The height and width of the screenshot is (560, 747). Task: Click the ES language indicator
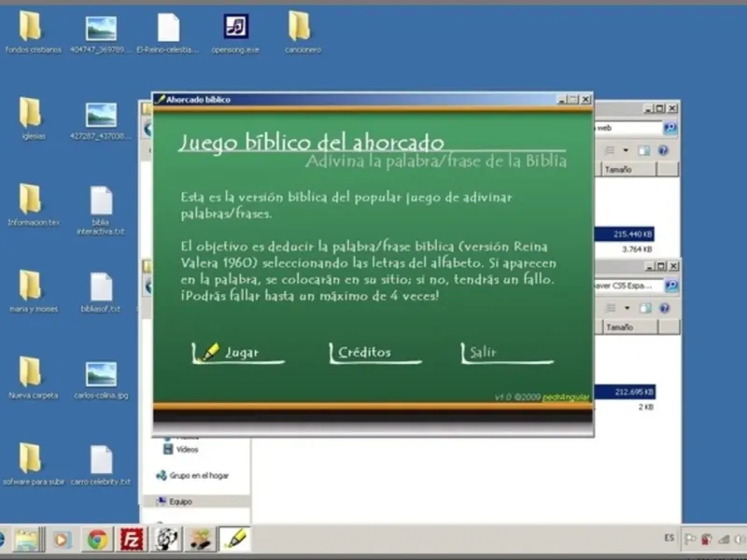click(x=669, y=539)
